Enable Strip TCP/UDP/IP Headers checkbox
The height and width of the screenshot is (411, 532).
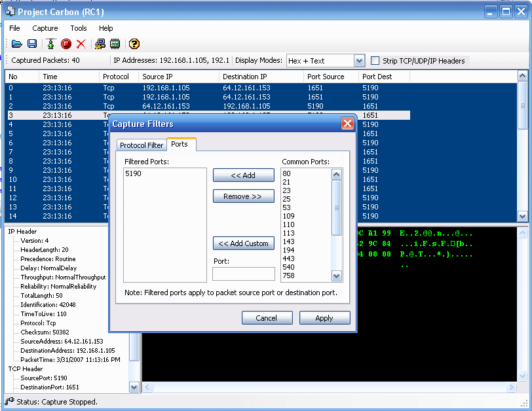[375, 61]
